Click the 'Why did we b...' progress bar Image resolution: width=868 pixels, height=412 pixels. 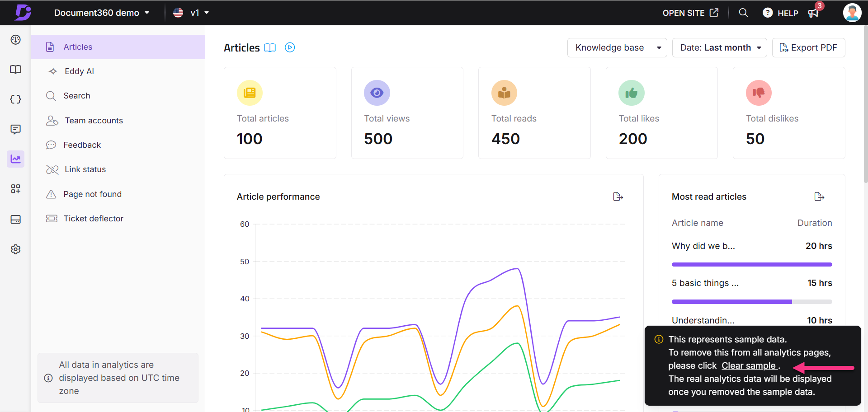[752, 264]
